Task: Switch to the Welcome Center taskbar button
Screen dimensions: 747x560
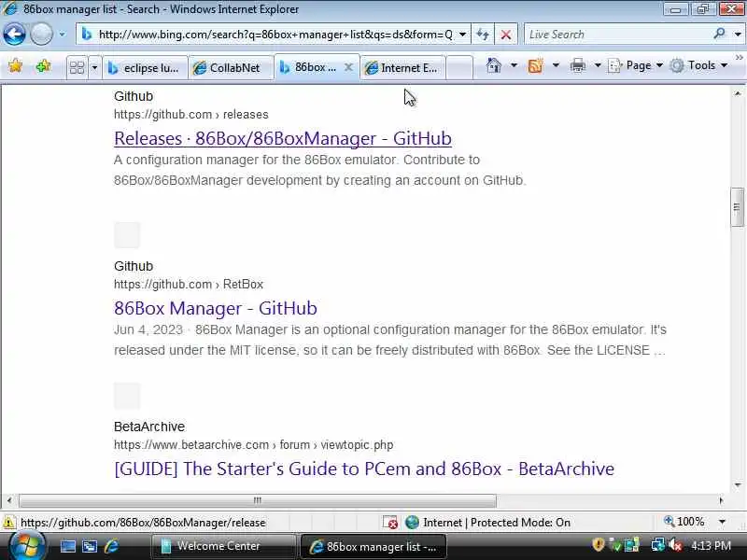Action: [x=223, y=546]
